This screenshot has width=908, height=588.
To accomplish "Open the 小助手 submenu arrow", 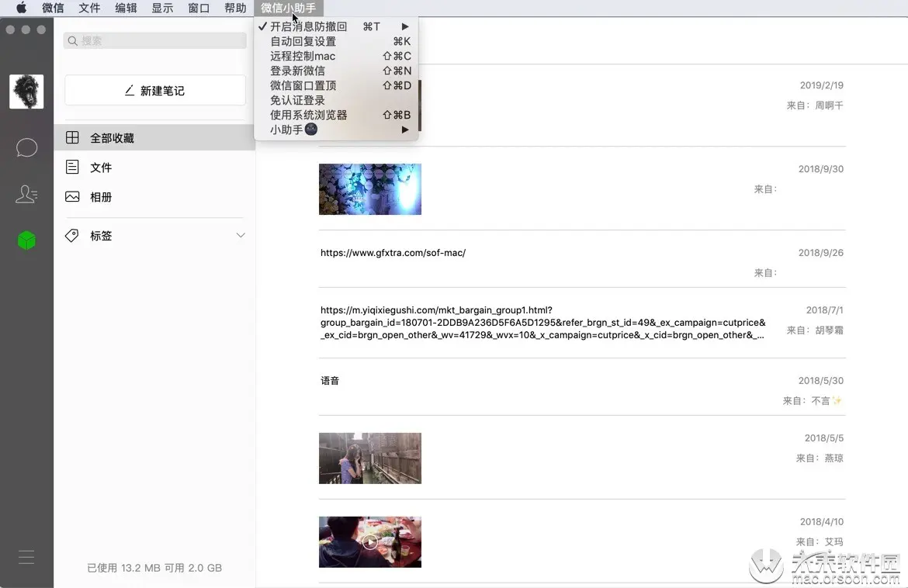I will (405, 130).
